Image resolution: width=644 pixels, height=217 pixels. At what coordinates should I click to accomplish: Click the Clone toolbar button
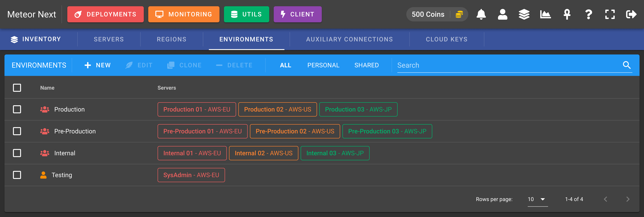coord(184,65)
